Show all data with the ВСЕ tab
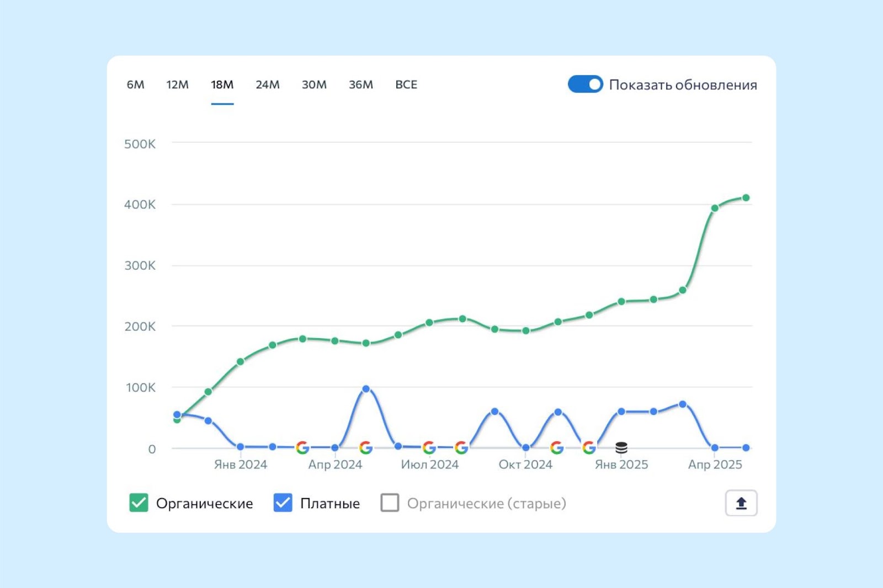The image size is (883, 588). [x=406, y=84]
